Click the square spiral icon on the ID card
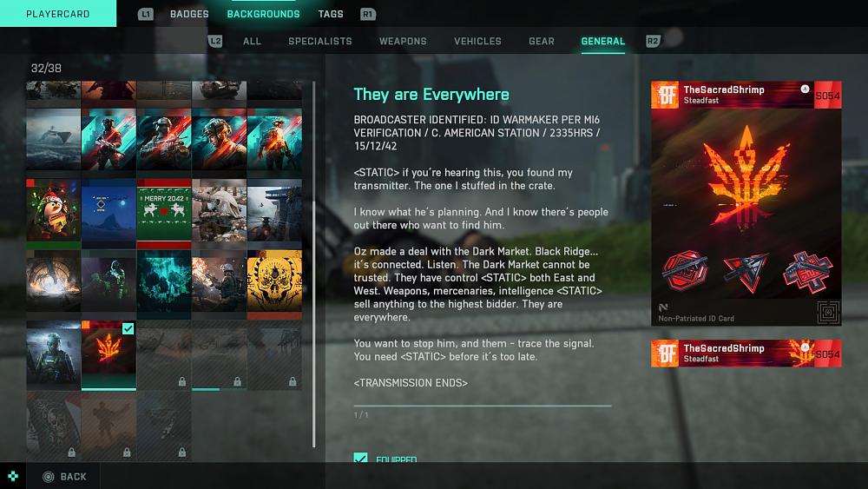The width and height of the screenshot is (868, 489). (x=828, y=313)
